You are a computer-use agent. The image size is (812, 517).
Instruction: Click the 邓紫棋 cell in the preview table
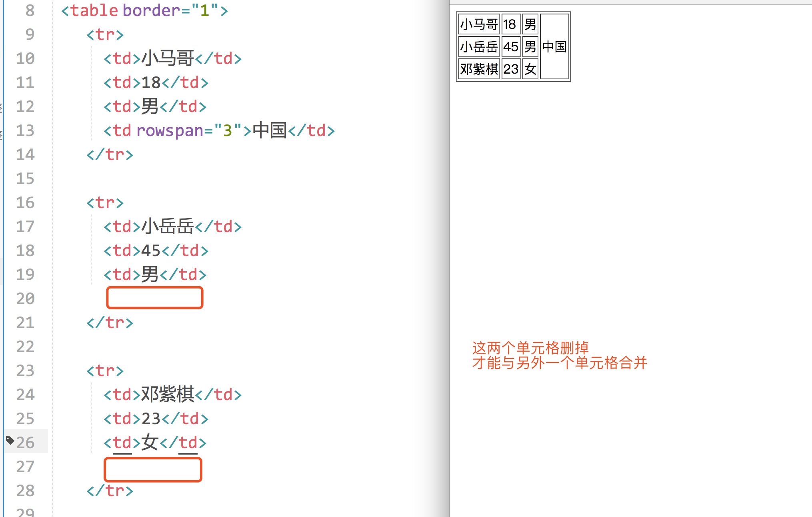click(479, 69)
